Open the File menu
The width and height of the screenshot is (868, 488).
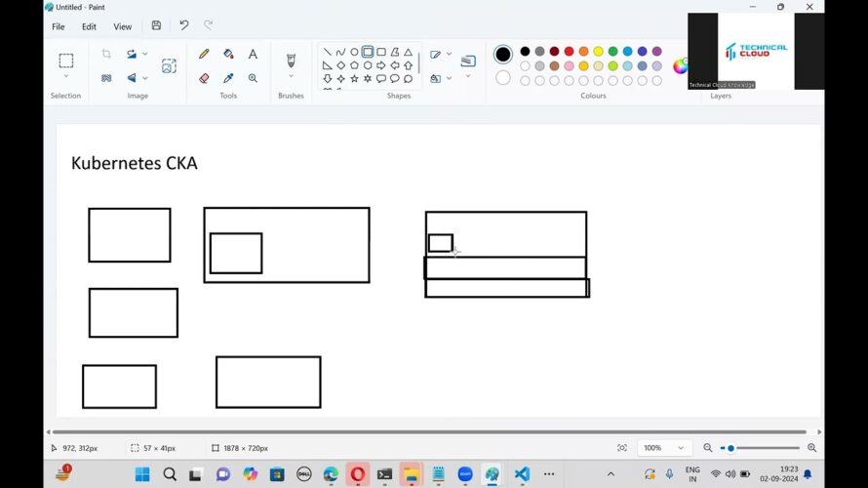[59, 26]
